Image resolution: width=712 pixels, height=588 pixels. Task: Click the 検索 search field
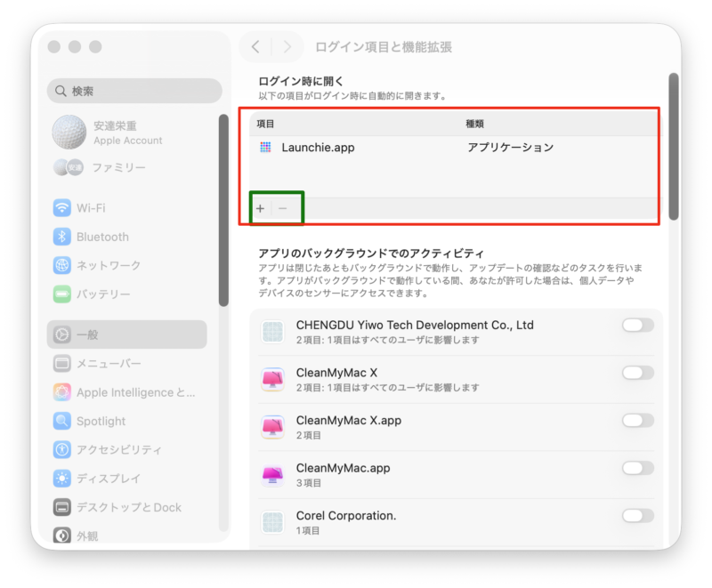click(x=135, y=91)
